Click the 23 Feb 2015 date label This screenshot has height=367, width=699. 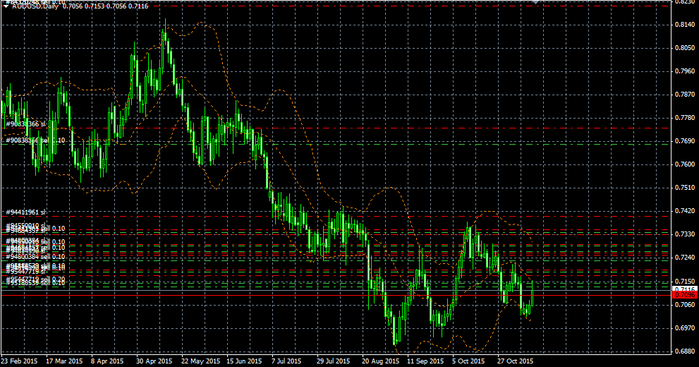coord(20,361)
